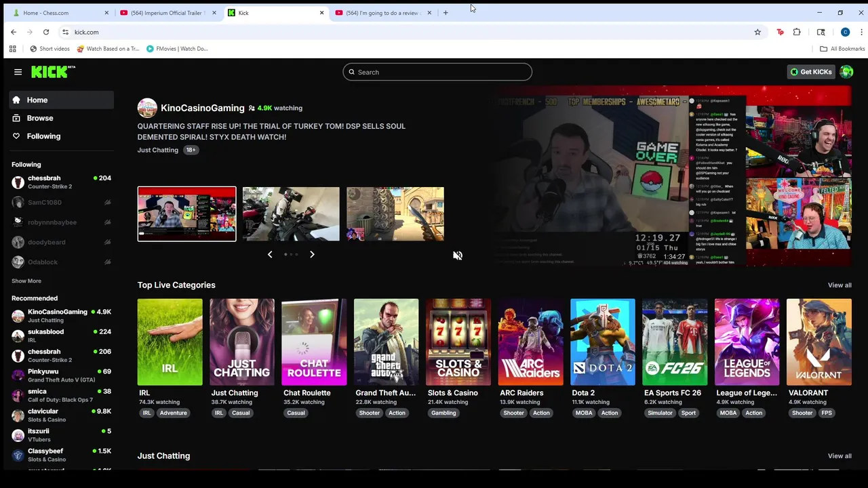Image resolution: width=868 pixels, height=488 pixels.
Task: Open the FMovies bookmark
Action: coord(177,49)
